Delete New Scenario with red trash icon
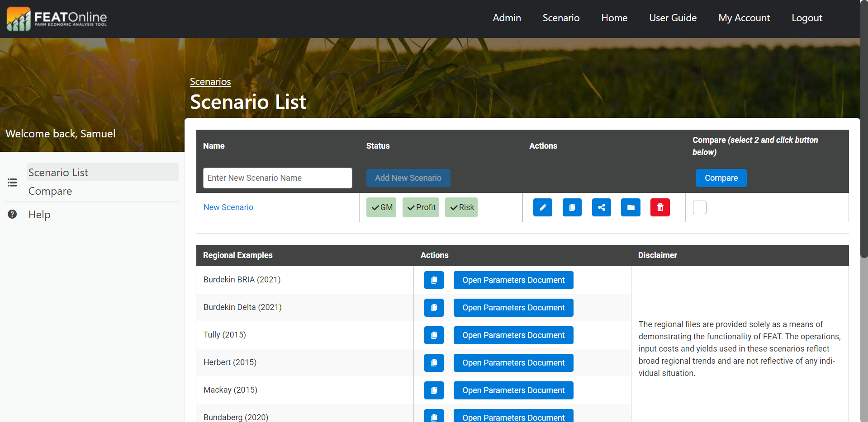Screen dimensions: 868x422 (660, 207)
